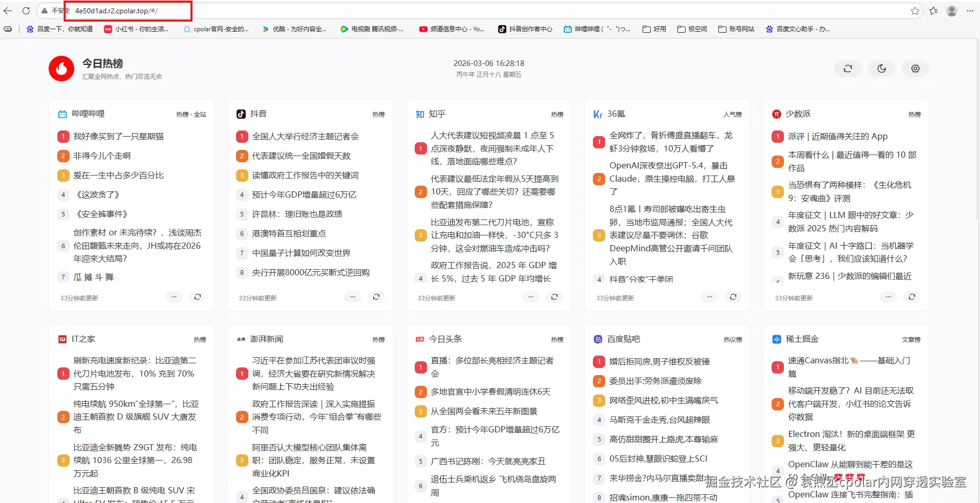
Task: Click the IT之家 card logo icon
Action: tap(62, 339)
